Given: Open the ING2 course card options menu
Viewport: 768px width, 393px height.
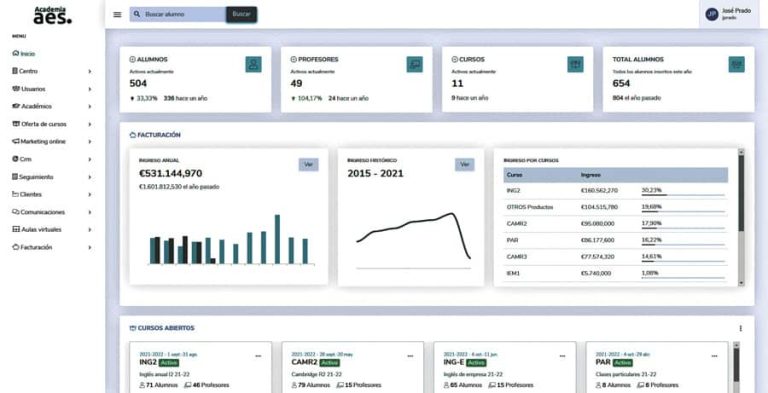Looking at the screenshot, I should coord(258,356).
